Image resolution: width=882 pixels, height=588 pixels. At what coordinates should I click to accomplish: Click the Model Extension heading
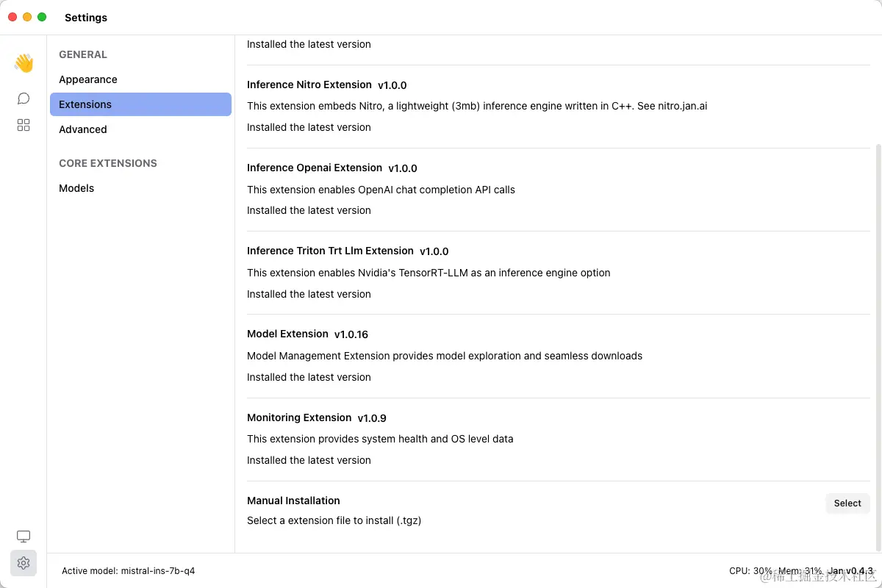pos(287,334)
